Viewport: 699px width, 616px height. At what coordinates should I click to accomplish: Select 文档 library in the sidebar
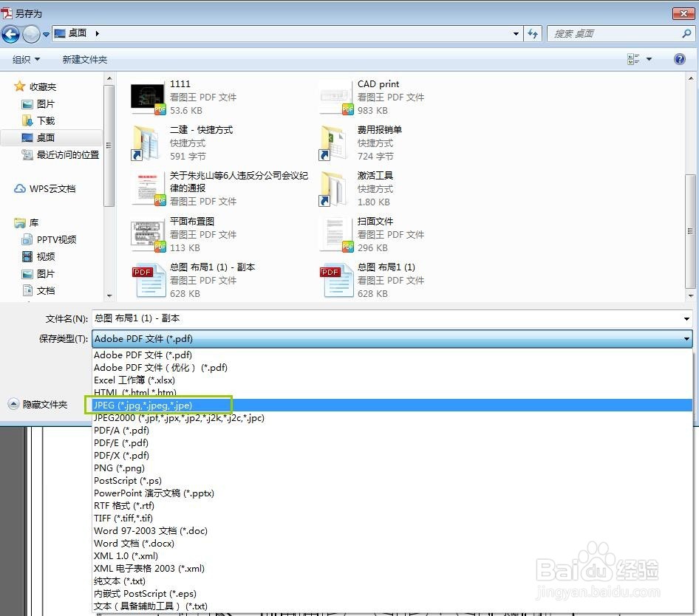[x=38, y=290]
